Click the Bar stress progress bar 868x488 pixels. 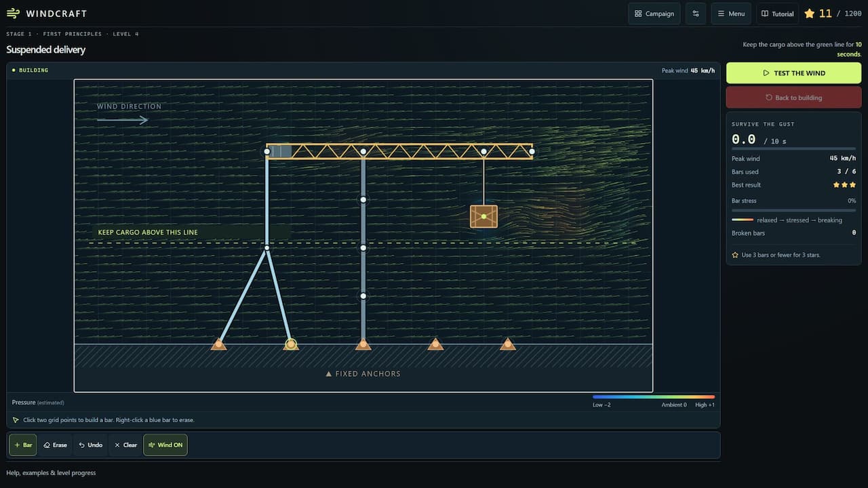coord(793,210)
